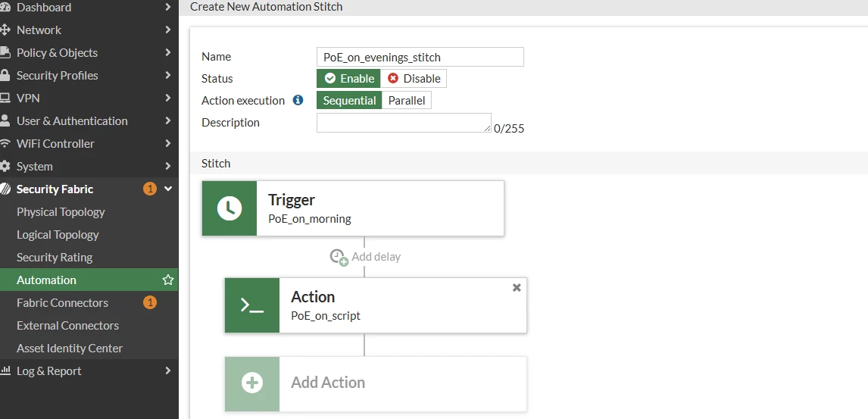Click the favorite star next to Automation
The width and height of the screenshot is (868, 419).
click(x=167, y=280)
